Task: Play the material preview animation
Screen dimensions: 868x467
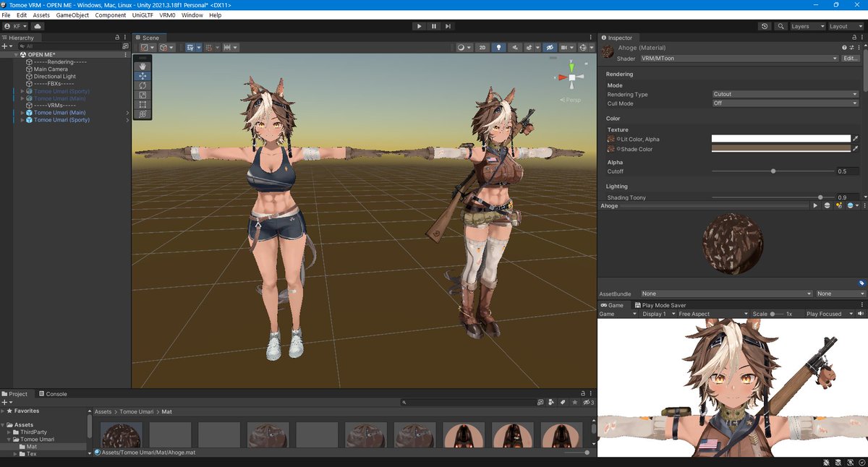Action: tap(816, 206)
